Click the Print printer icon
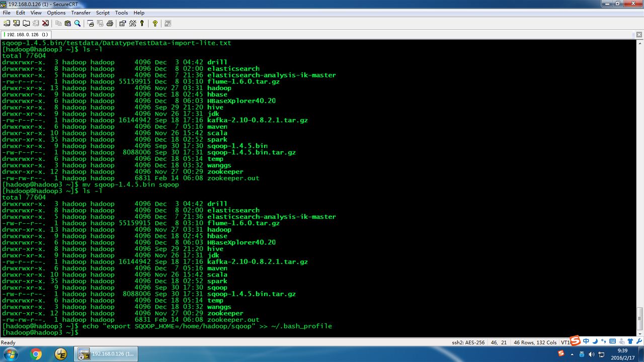This screenshot has height=362, width=644. (110, 23)
